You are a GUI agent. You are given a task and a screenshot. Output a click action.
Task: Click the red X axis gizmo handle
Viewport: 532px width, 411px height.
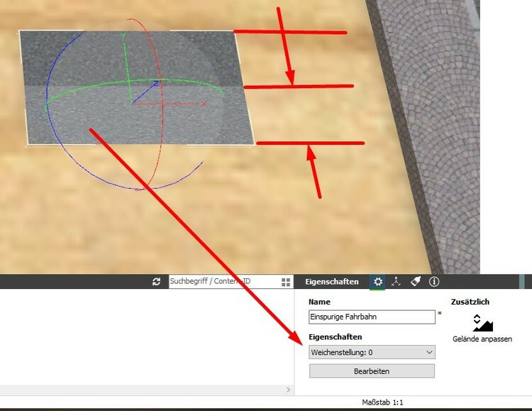pos(204,104)
